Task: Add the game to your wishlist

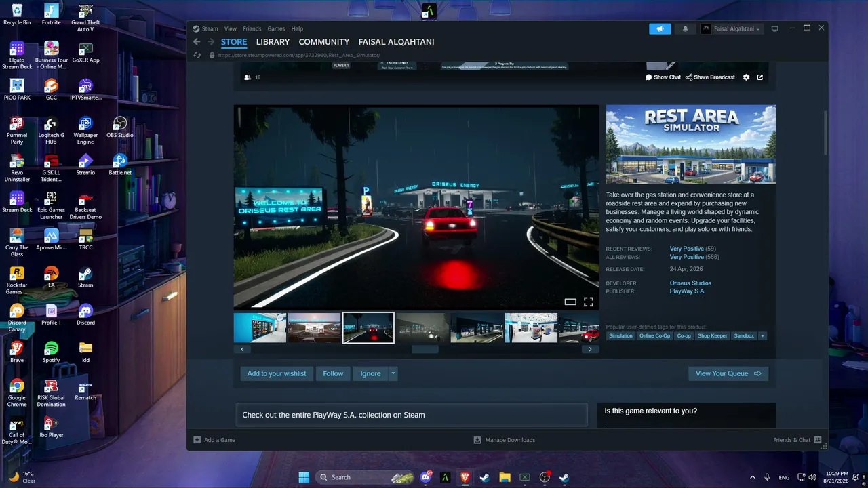Action: click(277, 373)
